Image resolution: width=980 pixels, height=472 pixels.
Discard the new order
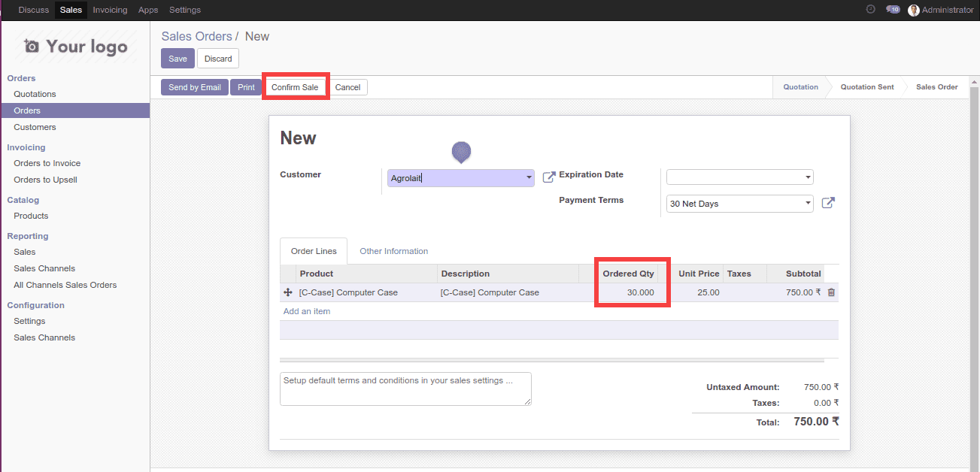(x=218, y=59)
